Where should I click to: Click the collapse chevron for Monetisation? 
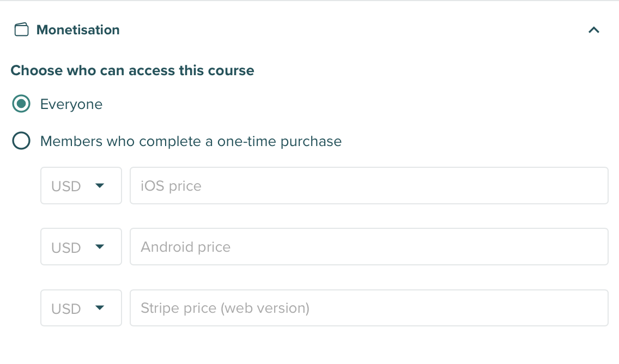pyautogui.click(x=593, y=31)
